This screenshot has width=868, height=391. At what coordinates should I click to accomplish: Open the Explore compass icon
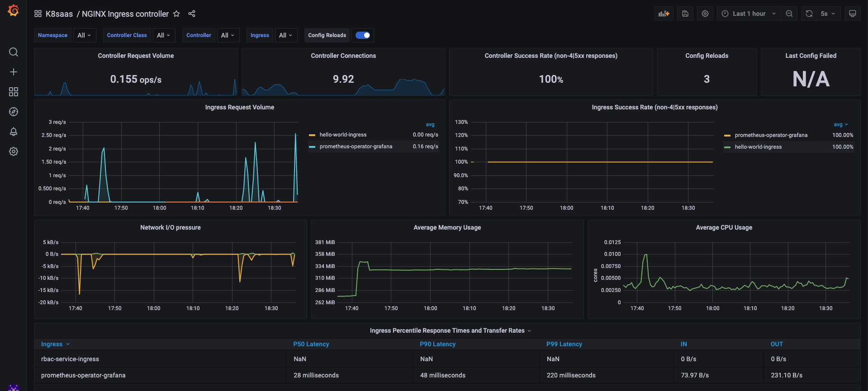14,112
